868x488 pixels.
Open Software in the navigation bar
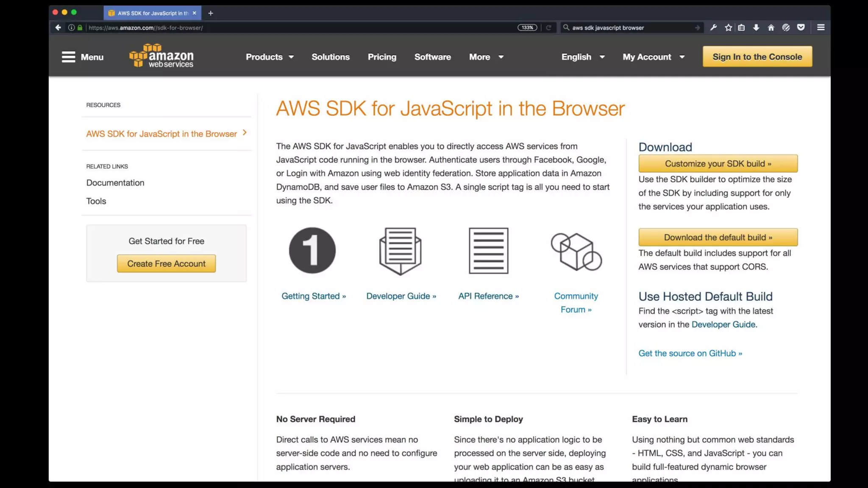click(x=432, y=57)
